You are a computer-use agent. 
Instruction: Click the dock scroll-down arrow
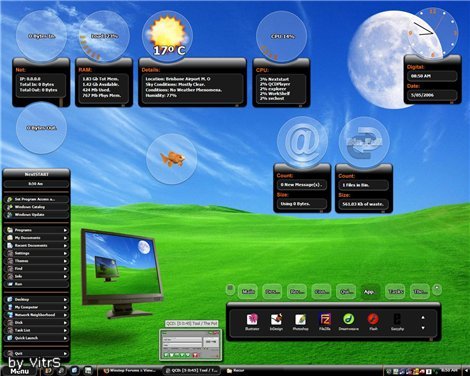click(x=423, y=328)
